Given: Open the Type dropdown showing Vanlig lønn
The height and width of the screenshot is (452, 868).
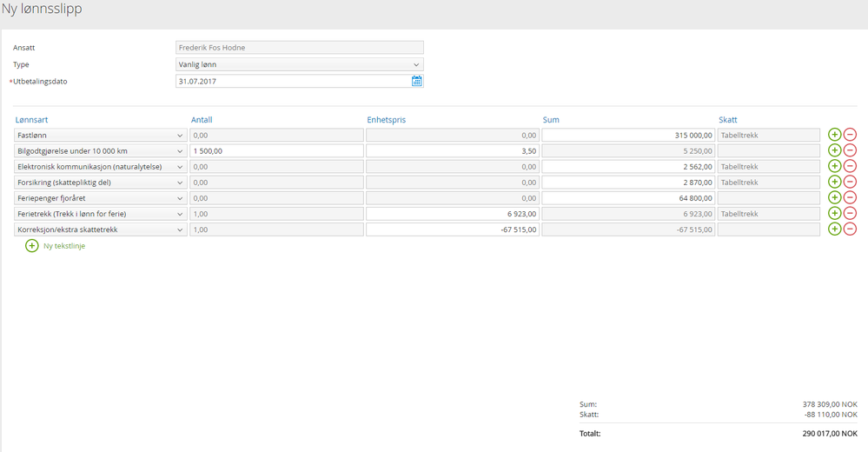Looking at the screenshot, I should [x=300, y=64].
